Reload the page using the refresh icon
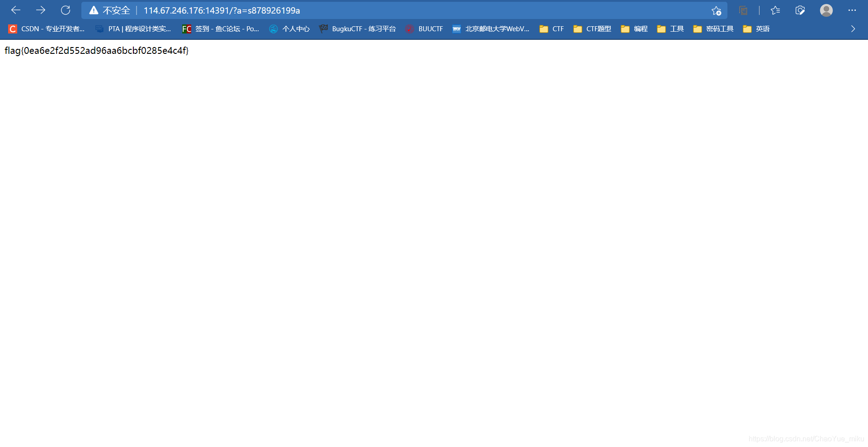Viewport: 868px width, 447px height. [66, 10]
